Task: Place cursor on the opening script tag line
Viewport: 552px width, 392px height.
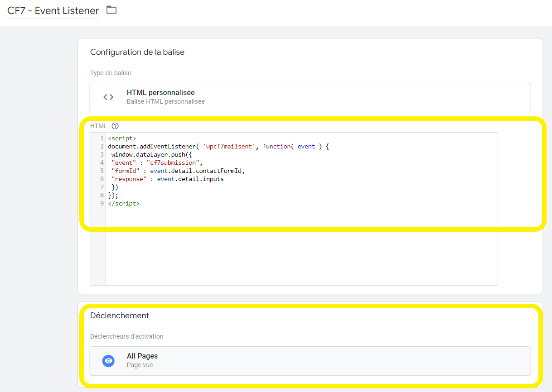Action: point(122,139)
